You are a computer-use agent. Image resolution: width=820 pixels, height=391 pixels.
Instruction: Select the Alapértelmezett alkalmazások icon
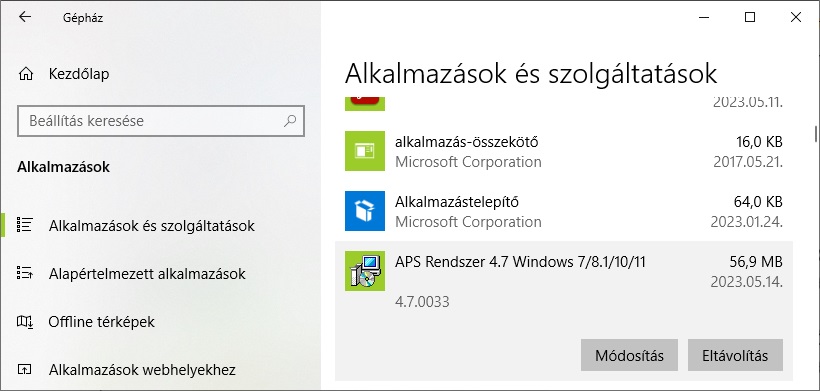25,273
